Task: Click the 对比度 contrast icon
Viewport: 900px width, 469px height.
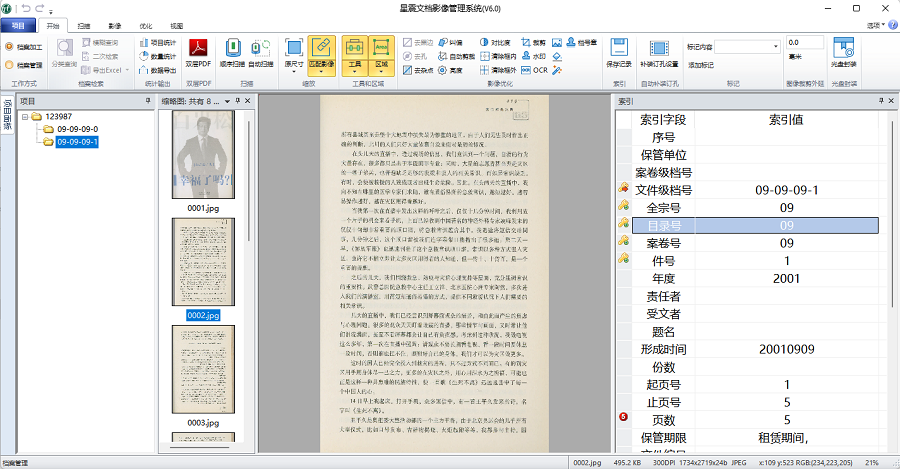Action: click(x=484, y=42)
